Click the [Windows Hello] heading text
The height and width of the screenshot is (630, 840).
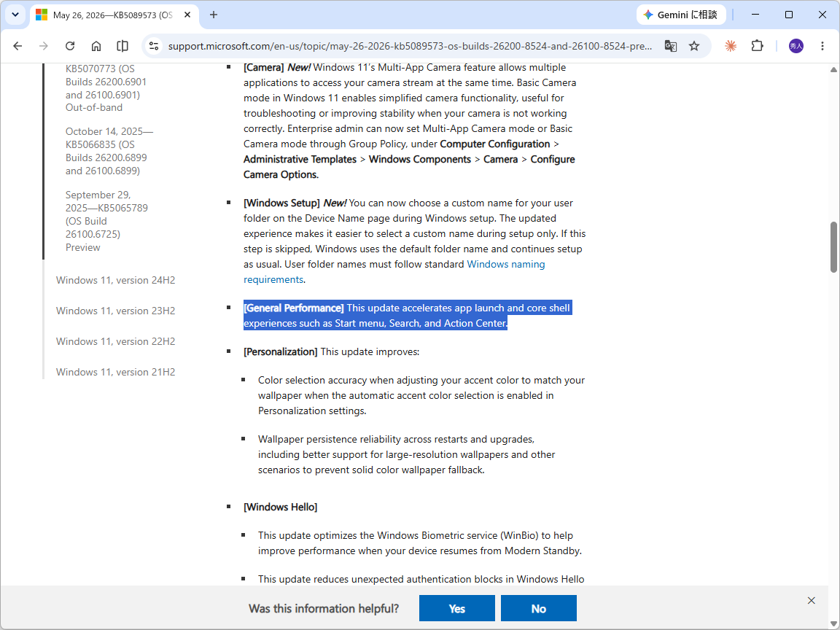(280, 507)
